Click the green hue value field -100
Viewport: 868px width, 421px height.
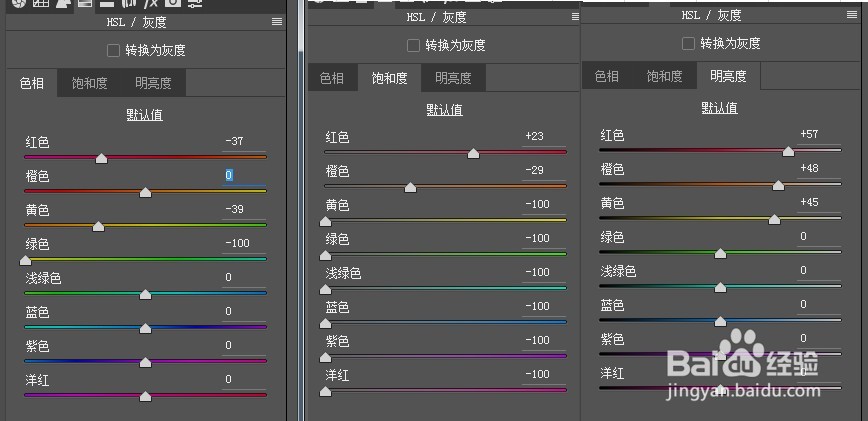point(244,243)
